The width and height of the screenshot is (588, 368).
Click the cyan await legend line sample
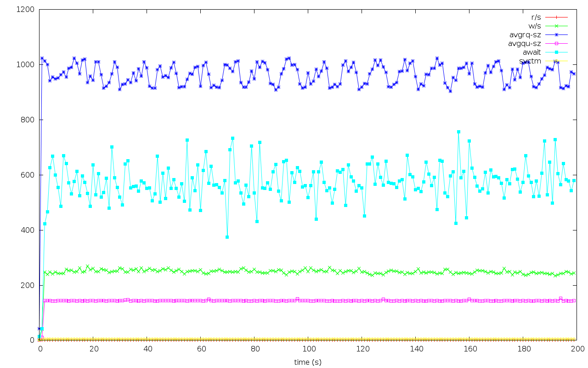click(556, 52)
